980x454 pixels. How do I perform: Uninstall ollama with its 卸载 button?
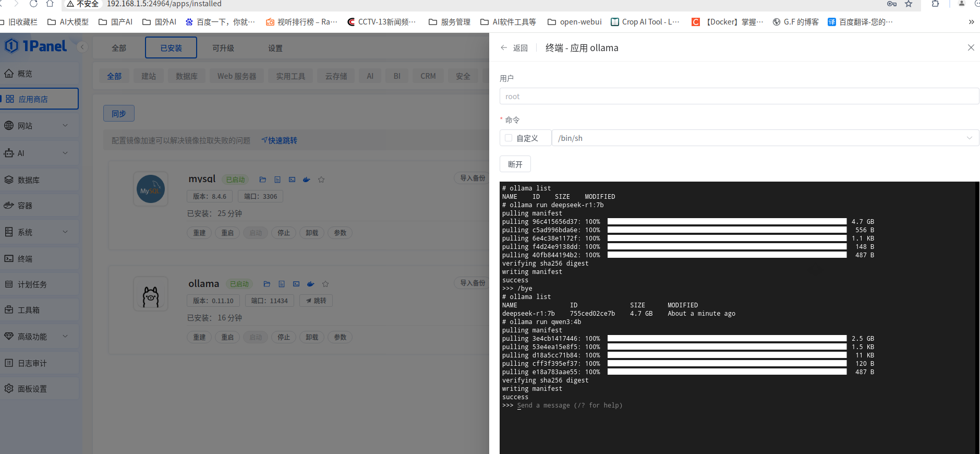tap(312, 337)
